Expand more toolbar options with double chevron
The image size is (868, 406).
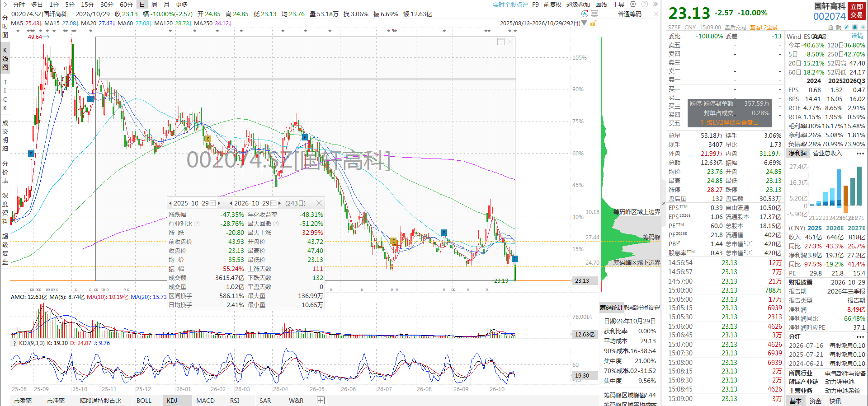656,4
